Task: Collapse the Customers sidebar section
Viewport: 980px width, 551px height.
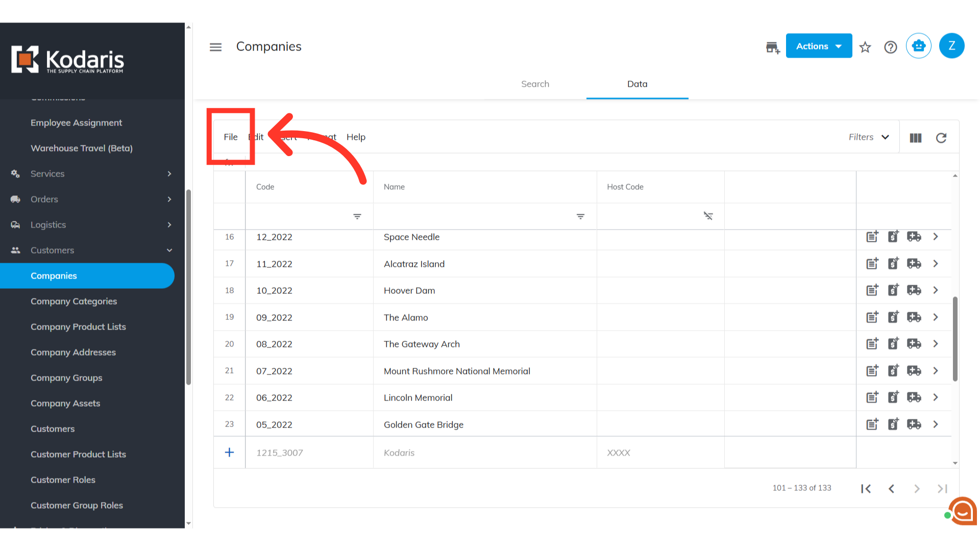Action: 92,250
